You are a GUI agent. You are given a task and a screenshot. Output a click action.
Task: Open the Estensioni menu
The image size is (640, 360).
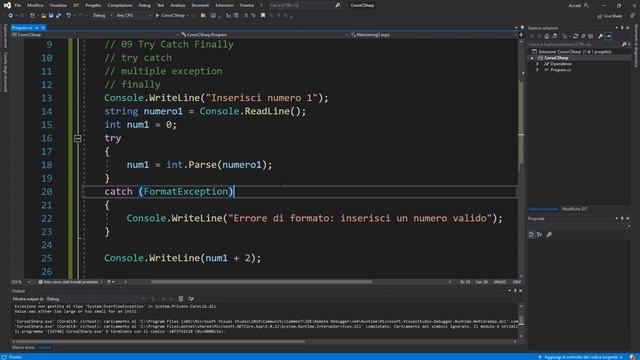[x=224, y=5]
